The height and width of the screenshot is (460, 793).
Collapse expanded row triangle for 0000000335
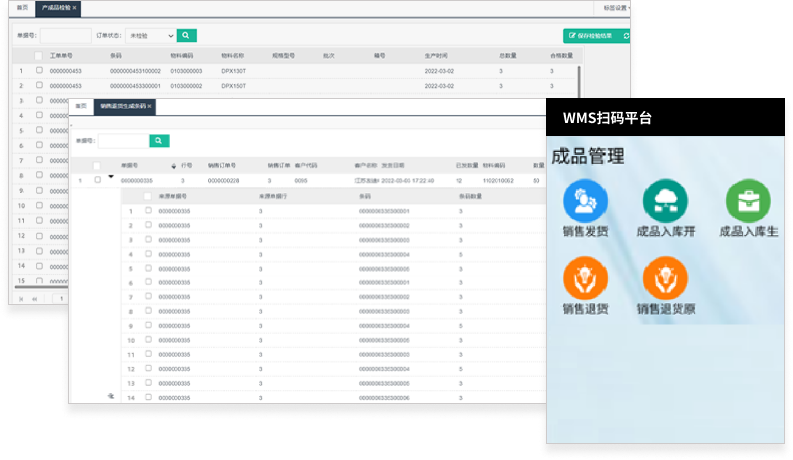tap(111, 176)
